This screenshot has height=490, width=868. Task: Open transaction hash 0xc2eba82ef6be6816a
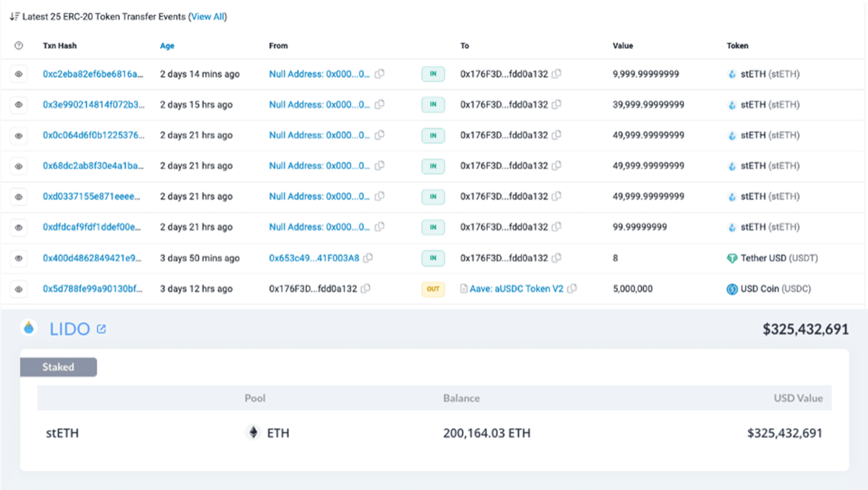(x=93, y=74)
